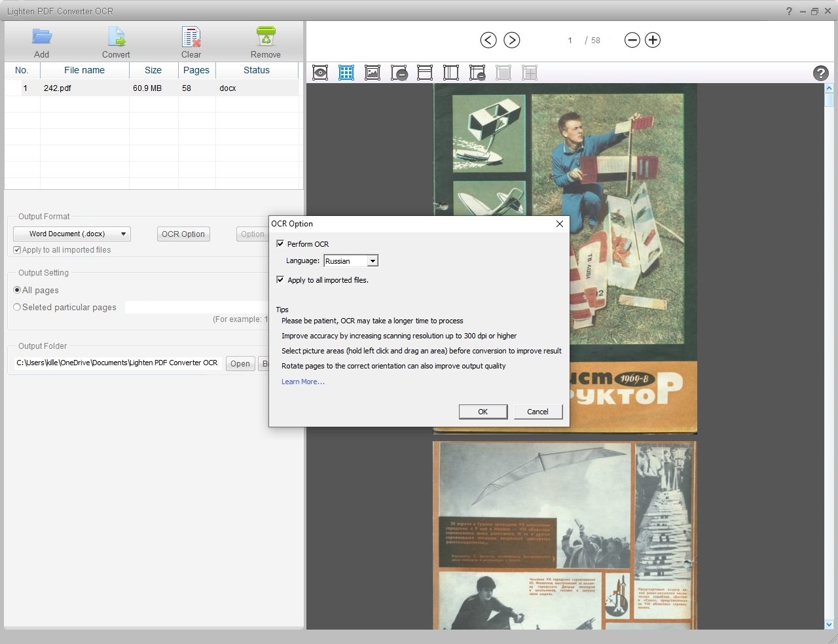Viewport: 838px width, 644px height.
Task: Click the Add files icon
Action: pos(42,37)
